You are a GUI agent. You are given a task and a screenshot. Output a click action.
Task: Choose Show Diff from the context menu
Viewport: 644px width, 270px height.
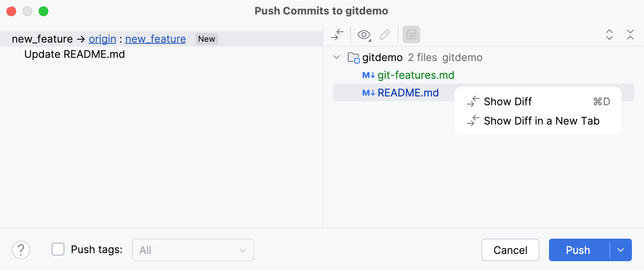pos(507,102)
